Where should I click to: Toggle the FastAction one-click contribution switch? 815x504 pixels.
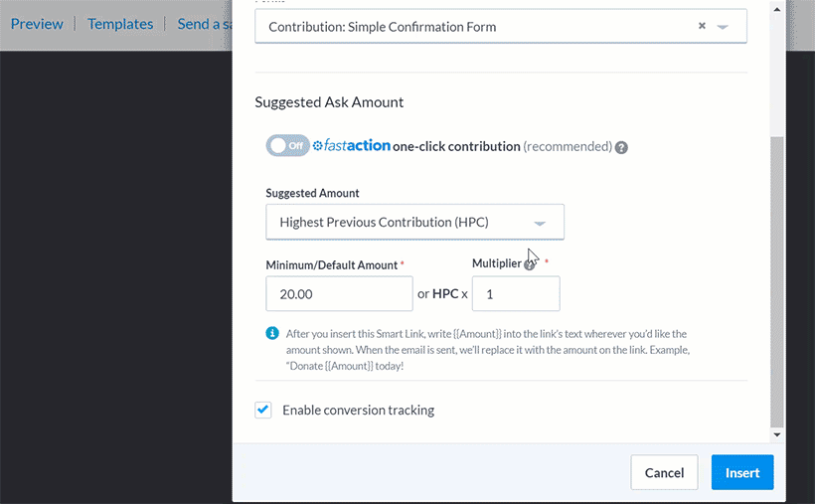[287, 146]
